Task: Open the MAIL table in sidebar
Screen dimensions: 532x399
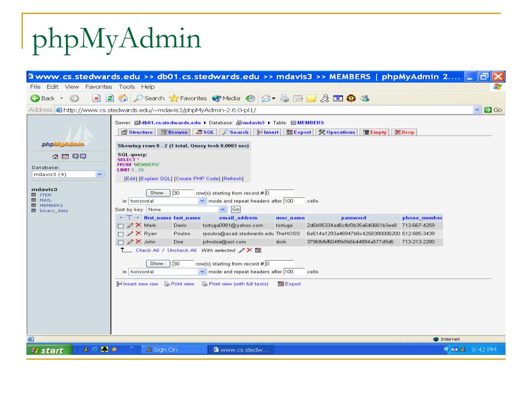Action: [46, 200]
